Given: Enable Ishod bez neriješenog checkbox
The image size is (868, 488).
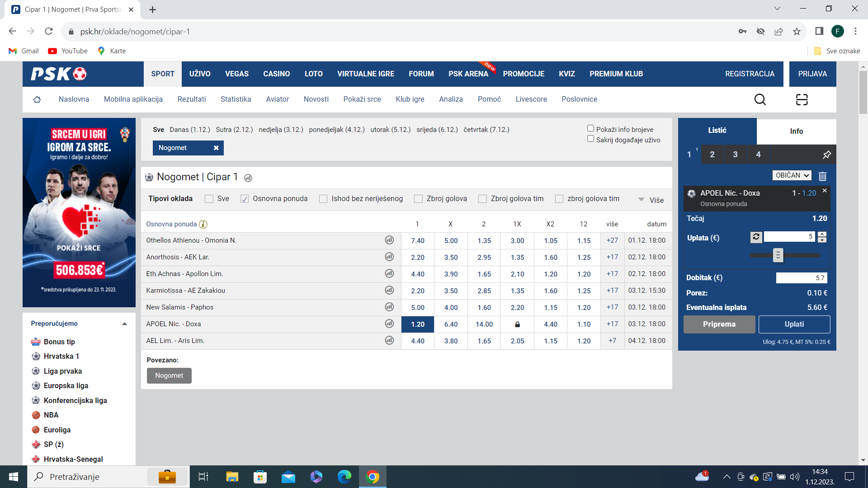Looking at the screenshot, I should pos(323,199).
